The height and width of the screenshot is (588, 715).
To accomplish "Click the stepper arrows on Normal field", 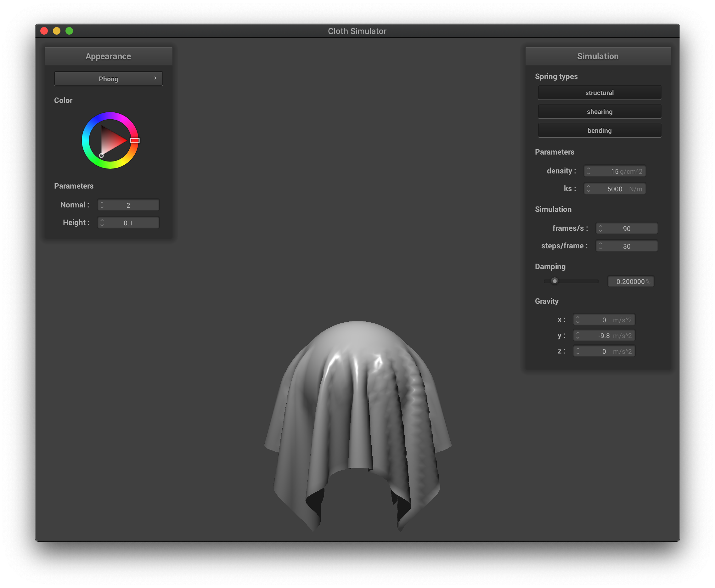I will [x=102, y=205].
